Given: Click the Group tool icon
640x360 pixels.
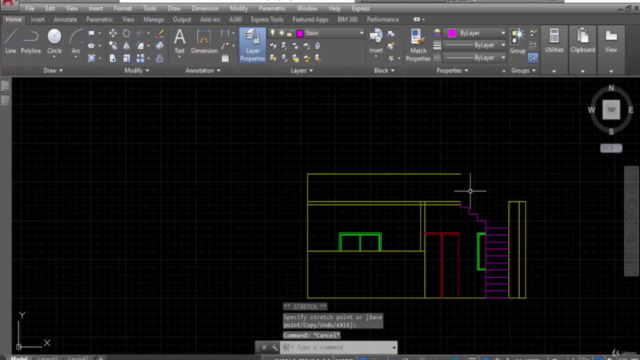Looking at the screenshot, I should coord(518,41).
